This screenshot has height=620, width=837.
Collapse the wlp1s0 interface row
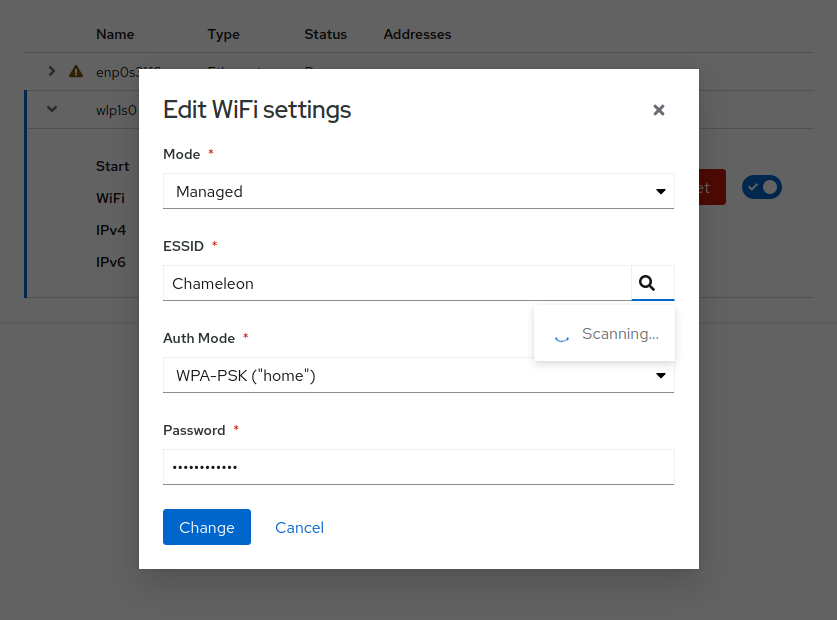52,109
